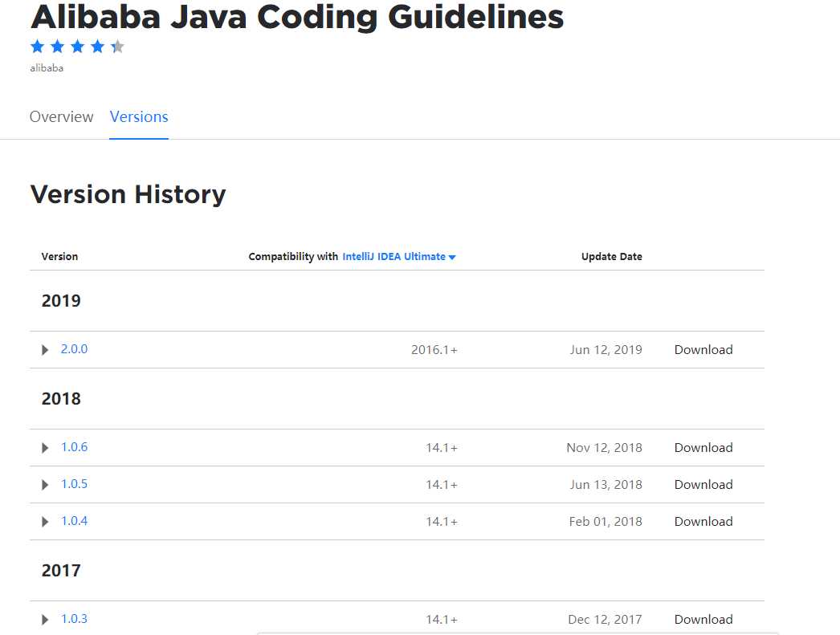
Task: Click the Version History heading
Action: pyautogui.click(x=128, y=193)
